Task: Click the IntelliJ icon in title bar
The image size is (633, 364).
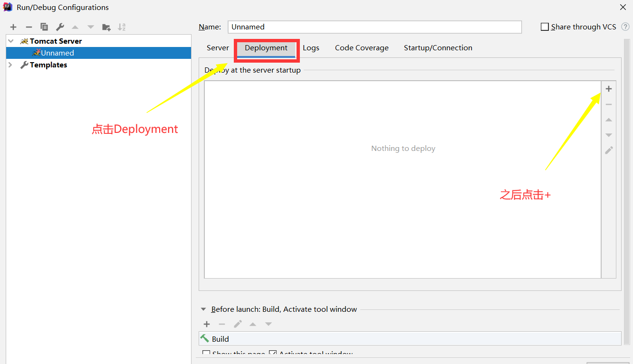Action: point(8,7)
